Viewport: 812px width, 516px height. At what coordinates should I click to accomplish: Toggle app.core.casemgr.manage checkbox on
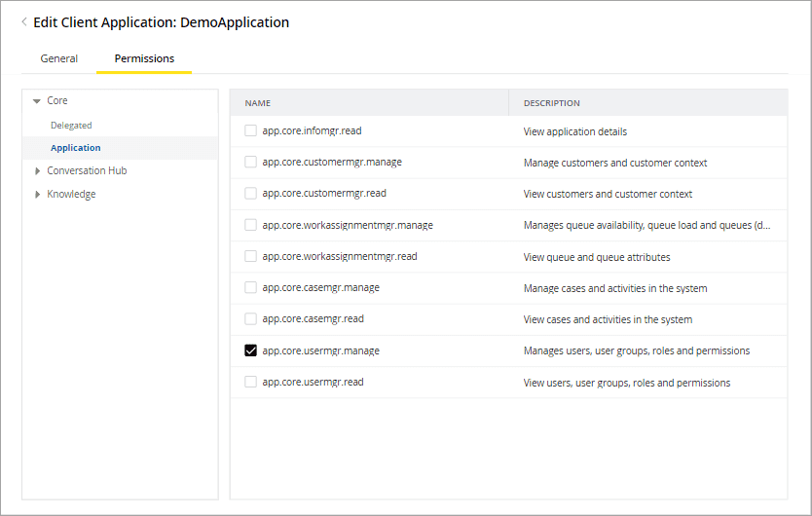pyautogui.click(x=251, y=288)
